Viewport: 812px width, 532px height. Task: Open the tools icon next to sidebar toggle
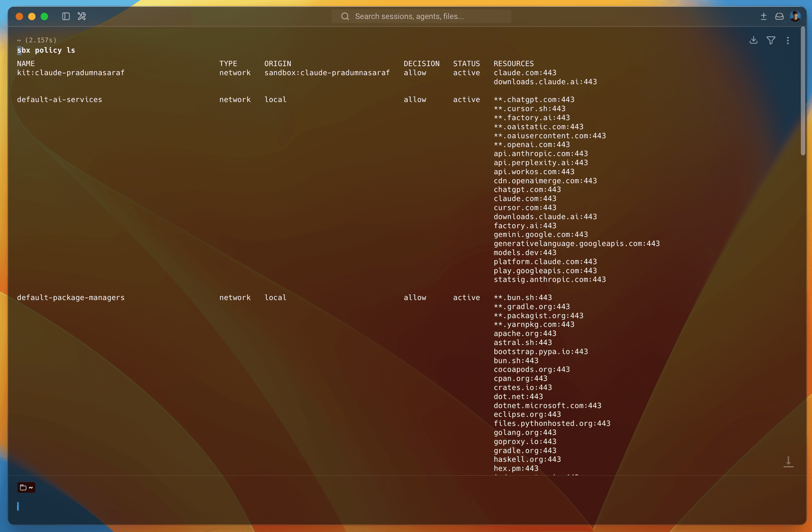pos(82,16)
